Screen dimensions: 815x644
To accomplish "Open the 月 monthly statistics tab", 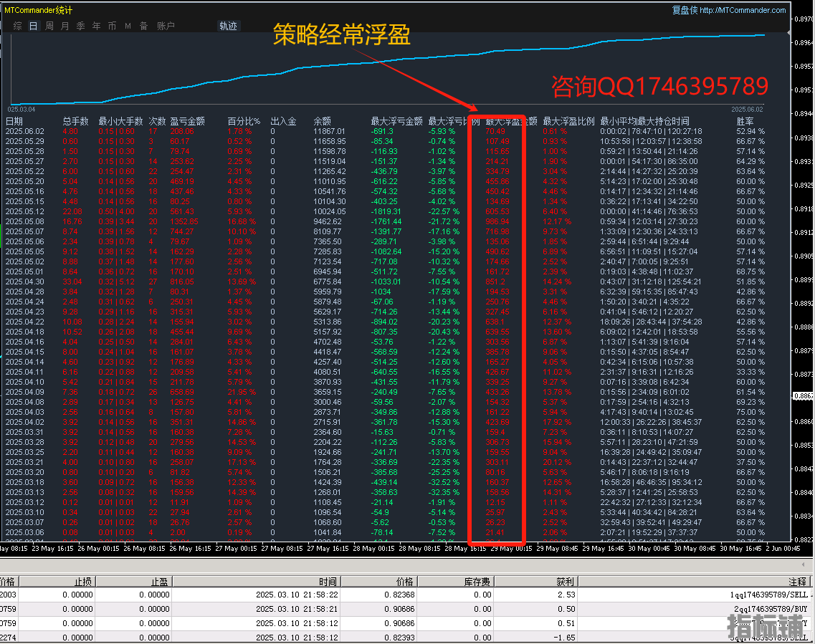I will point(65,26).
